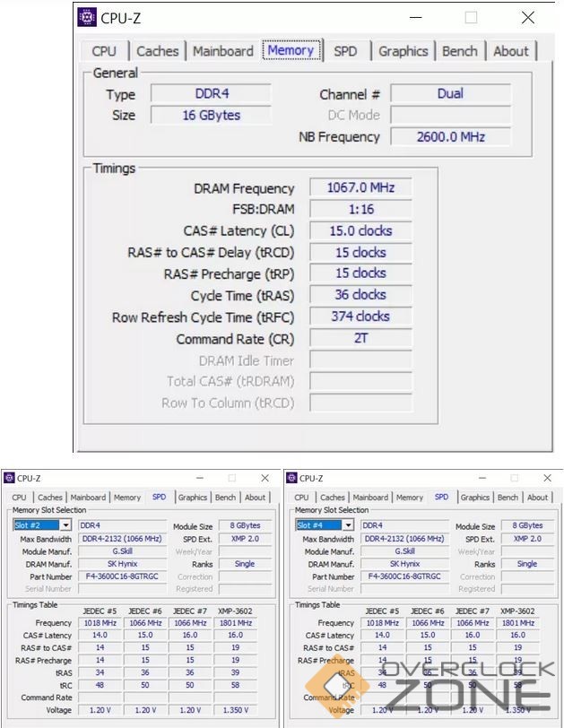Viewport: 564px width, 728px height.
Task: Switch to the SPD tab in the large window
Action: click(x=345, y=51)
